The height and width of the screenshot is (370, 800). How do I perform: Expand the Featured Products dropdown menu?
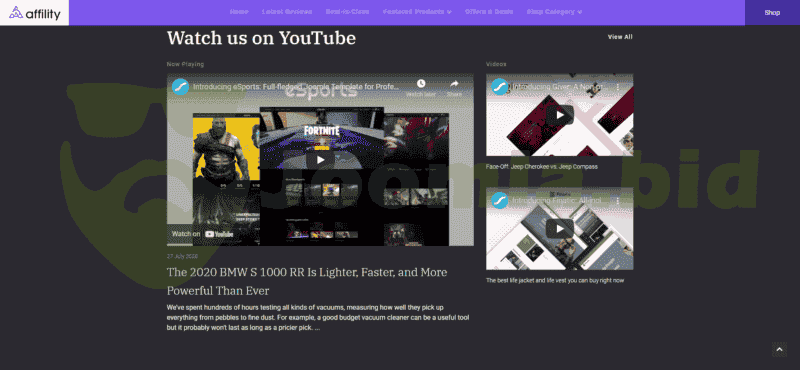pos(417,12)
